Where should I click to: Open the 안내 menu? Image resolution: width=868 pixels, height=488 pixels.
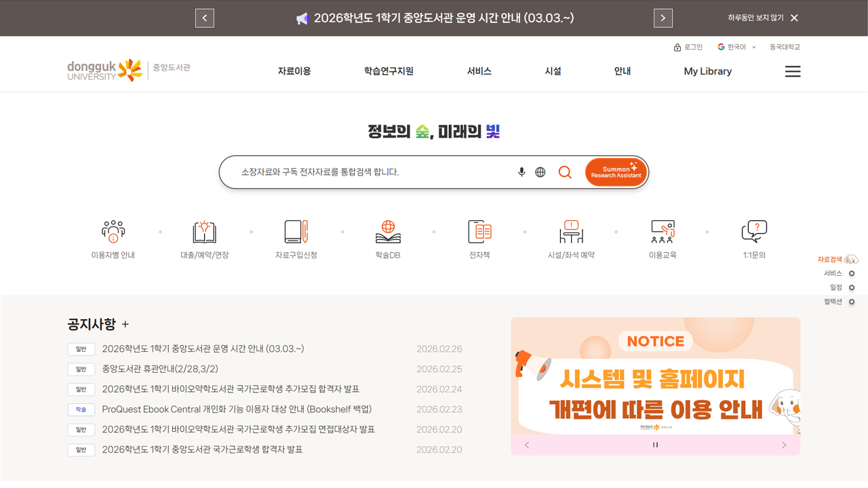pos(623,71)
